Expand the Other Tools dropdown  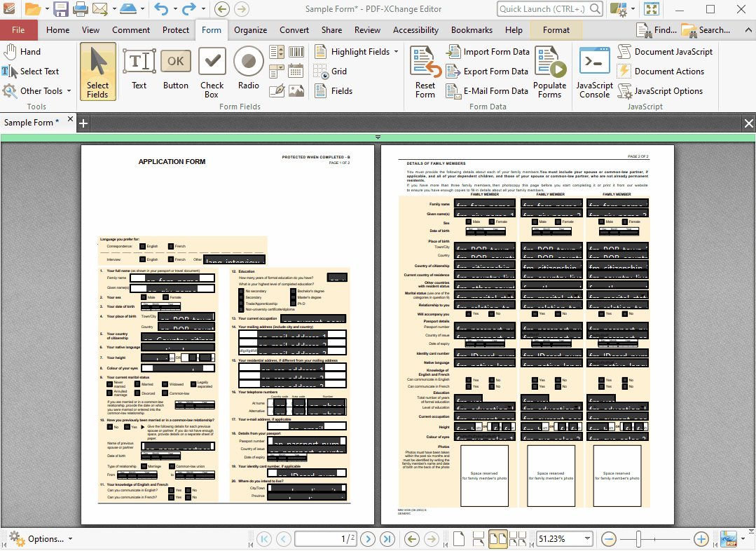click(x=69, y=91)
